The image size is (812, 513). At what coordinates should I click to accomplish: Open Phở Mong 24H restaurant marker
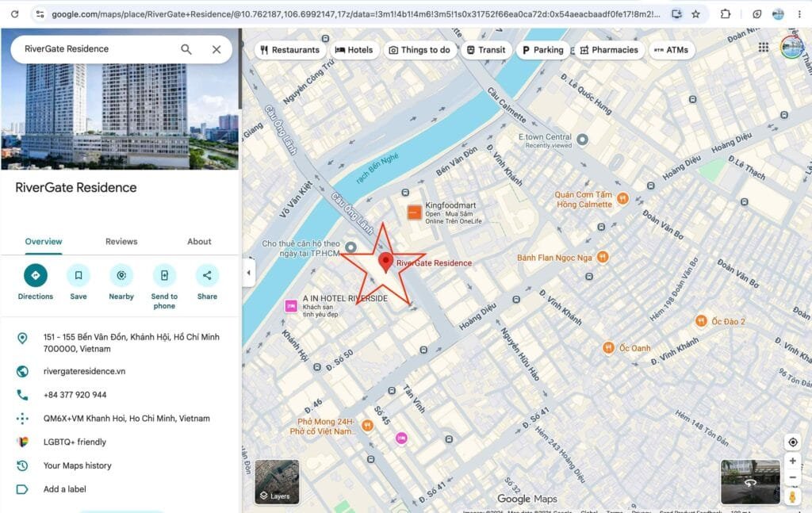point(367,426)
